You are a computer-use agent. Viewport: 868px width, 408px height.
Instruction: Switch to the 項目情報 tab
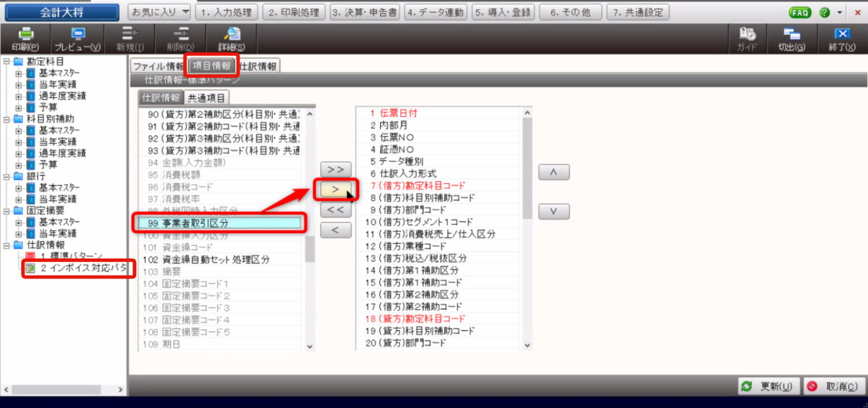(212, 66)
